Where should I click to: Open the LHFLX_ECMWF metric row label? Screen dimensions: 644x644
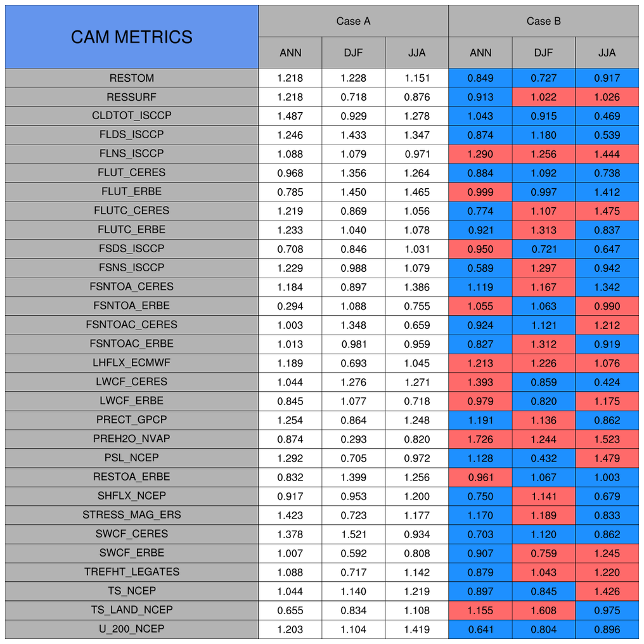click(132, 363)
